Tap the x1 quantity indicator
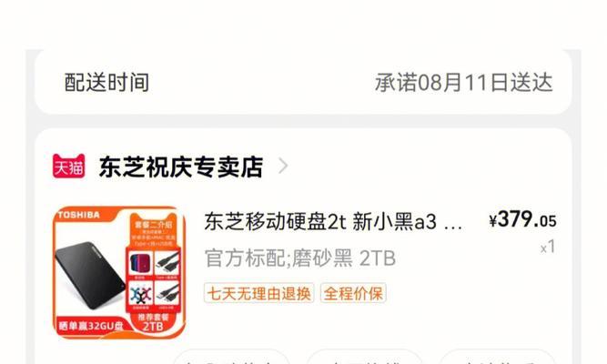This screenshot has width=607, height=364. [x=548, y=247]
